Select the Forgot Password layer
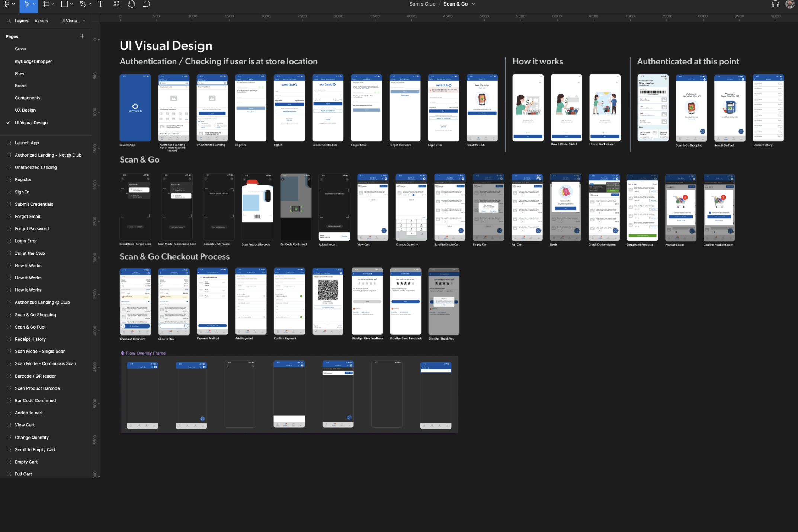This screenshot has height=532, width=798. tap(32, 229)
